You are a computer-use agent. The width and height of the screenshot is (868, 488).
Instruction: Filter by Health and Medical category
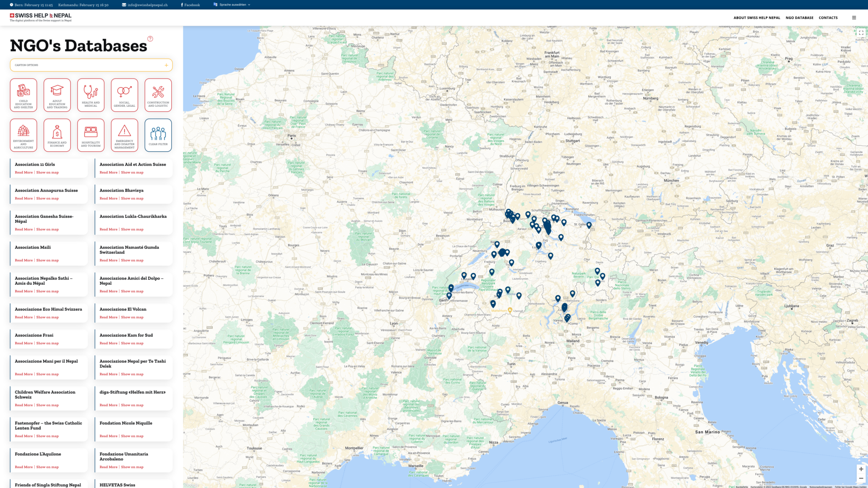tap(91, 95)
